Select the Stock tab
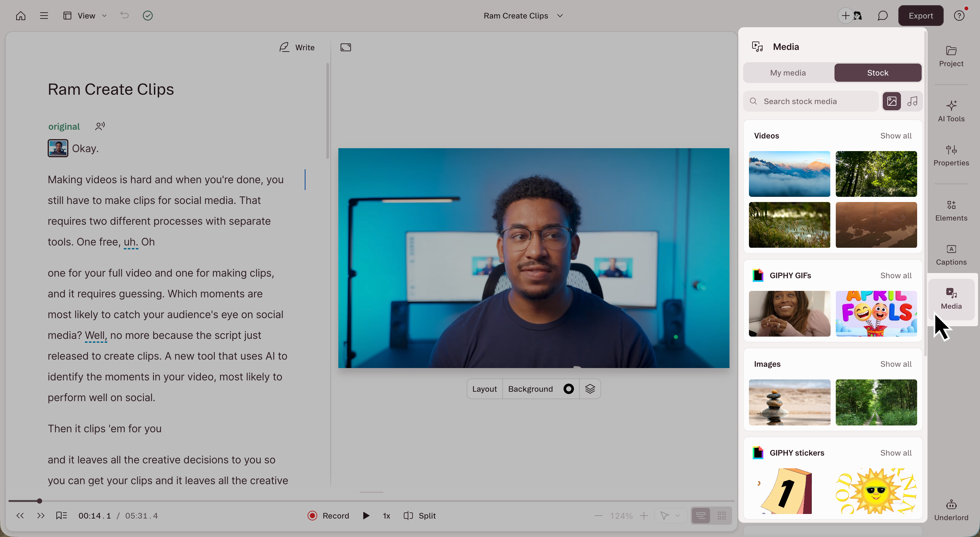The height and width of the screenshot is (537, 980). coord(877,73)
